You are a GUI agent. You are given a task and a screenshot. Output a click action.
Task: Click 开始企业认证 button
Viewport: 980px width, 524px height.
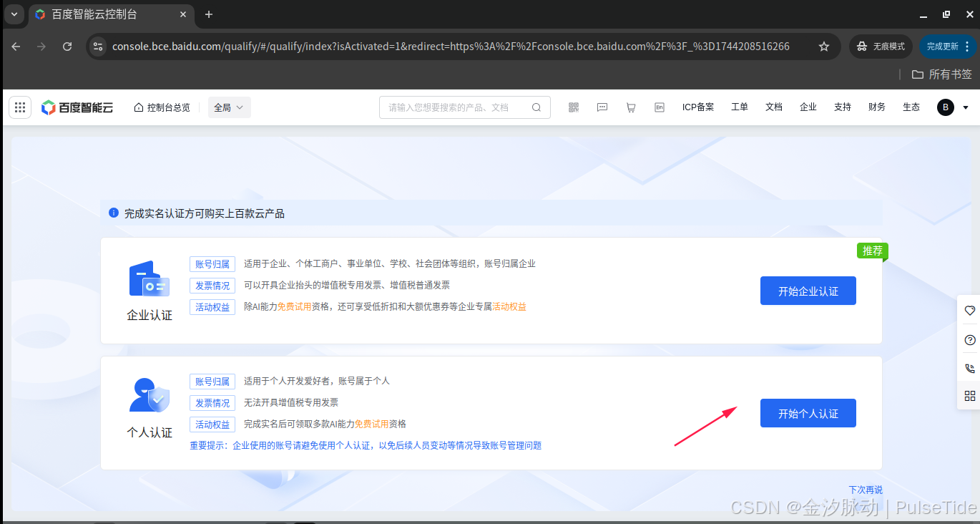[x=808, y=291]
